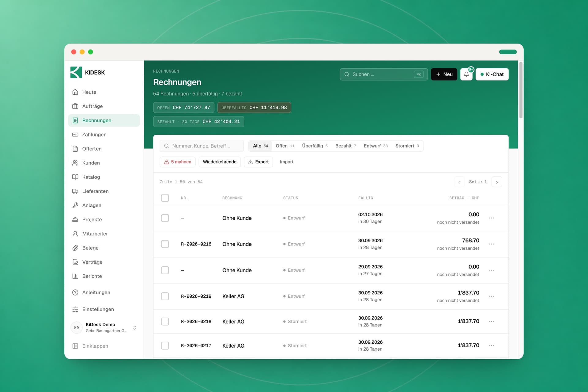Screen dimensions: 588x392
Task: Select the Kunden people icon
Action: coord(75,163)
